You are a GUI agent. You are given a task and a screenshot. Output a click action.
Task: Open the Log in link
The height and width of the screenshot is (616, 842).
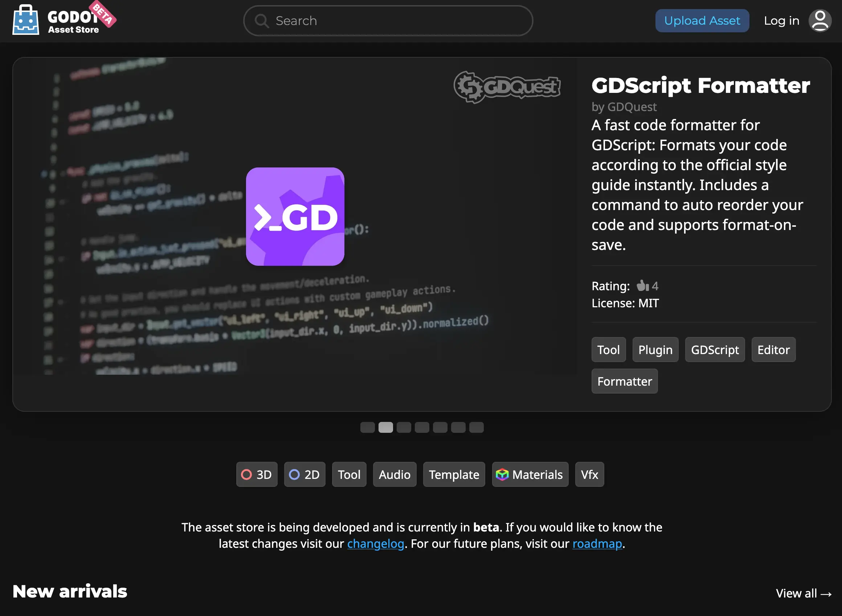(x=781, y=21)
